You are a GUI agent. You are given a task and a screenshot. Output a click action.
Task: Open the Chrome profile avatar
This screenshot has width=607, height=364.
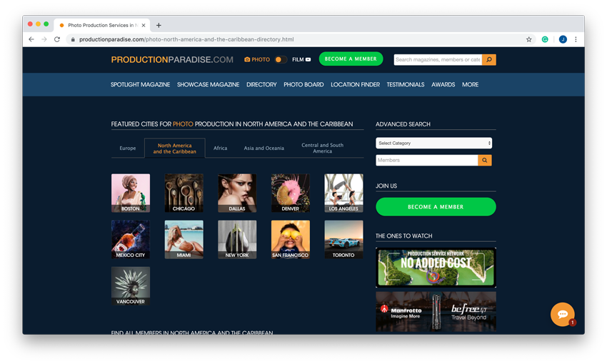click(x=563, y=39)
